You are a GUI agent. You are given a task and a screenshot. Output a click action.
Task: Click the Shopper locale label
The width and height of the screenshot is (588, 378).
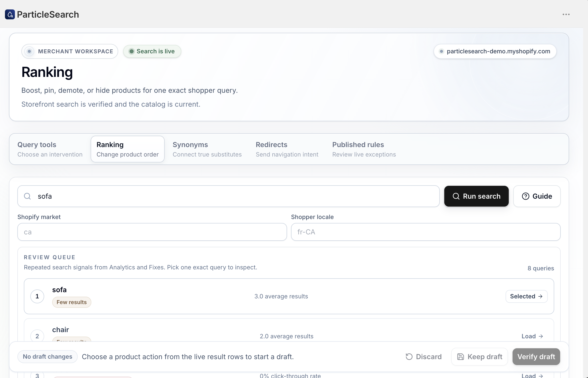pos(312,217)
